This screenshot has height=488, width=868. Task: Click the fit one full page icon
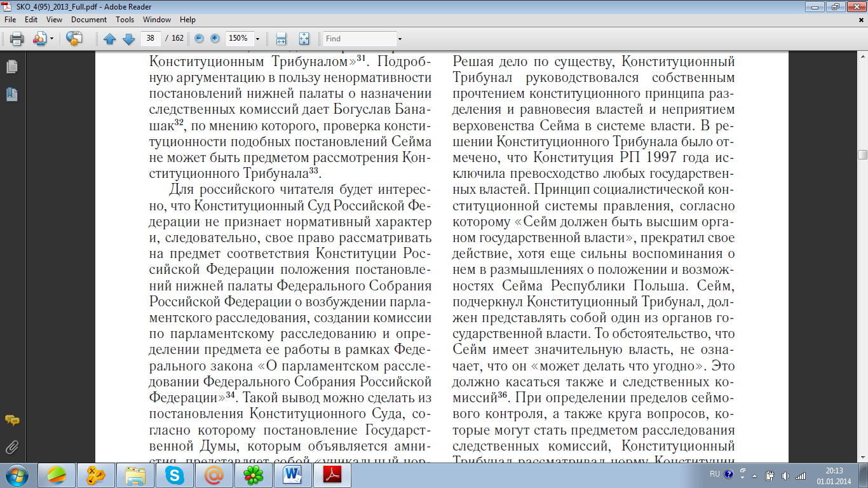pyautogui.click(x=304, y=39)
